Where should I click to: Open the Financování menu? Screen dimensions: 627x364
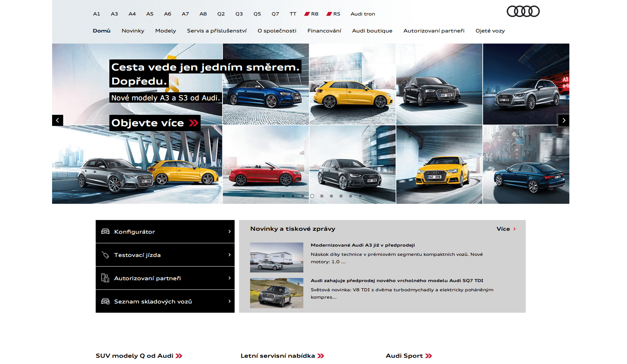(x=324, y=31)
